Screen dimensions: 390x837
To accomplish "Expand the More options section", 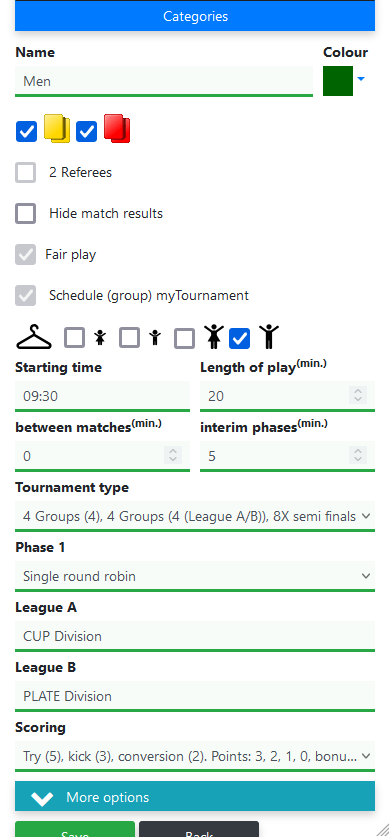I will 195,797.
